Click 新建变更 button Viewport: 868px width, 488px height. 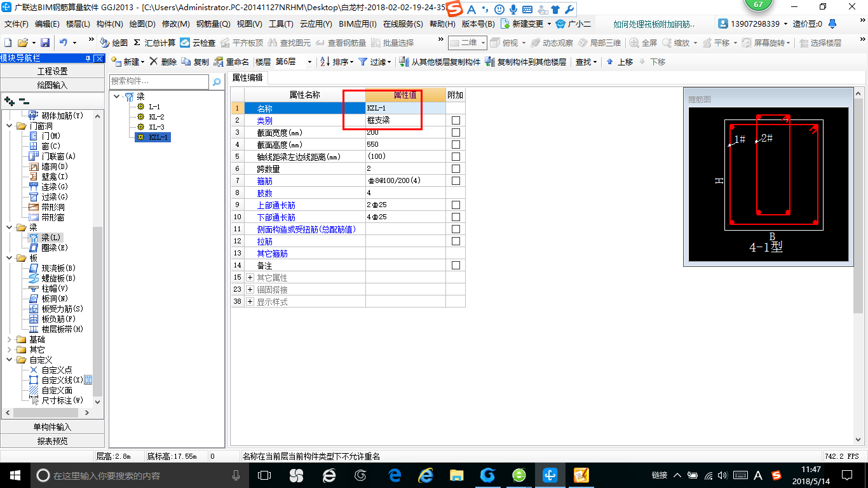pyautogui.click(x=526, y=24)
